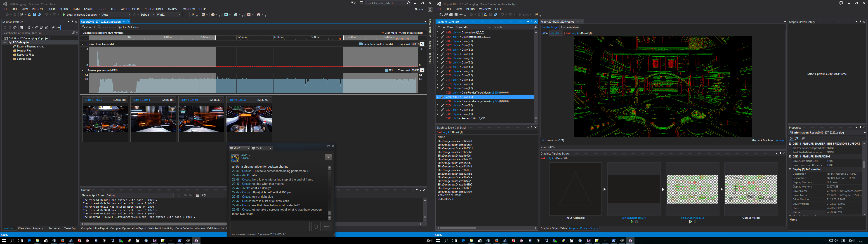Open the chat link jmich.net/public/ED/1.png
The width and height of the screenshot is (868, 244).
(x=272, y=192)
